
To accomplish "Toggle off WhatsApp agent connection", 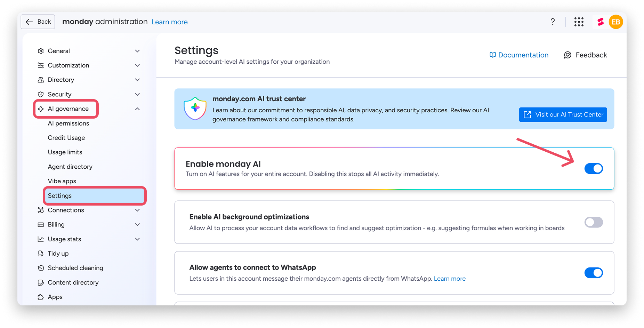I will (x=594, y=273).
